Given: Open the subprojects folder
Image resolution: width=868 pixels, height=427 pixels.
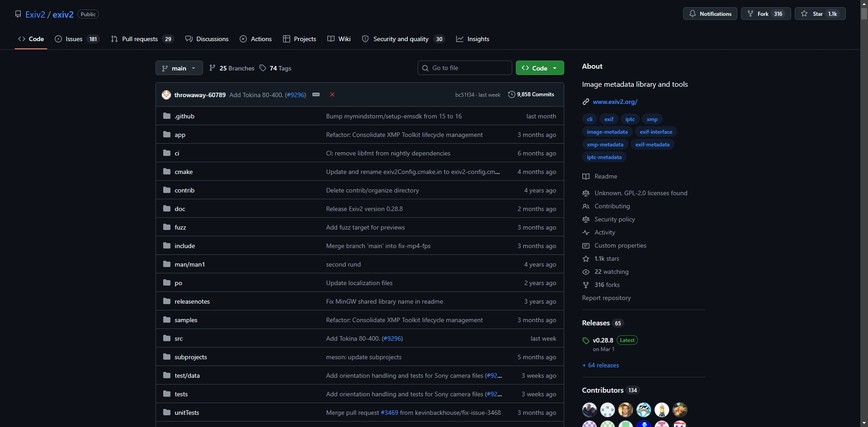Looking at the screenshot, I should click(x=191, y=357).
